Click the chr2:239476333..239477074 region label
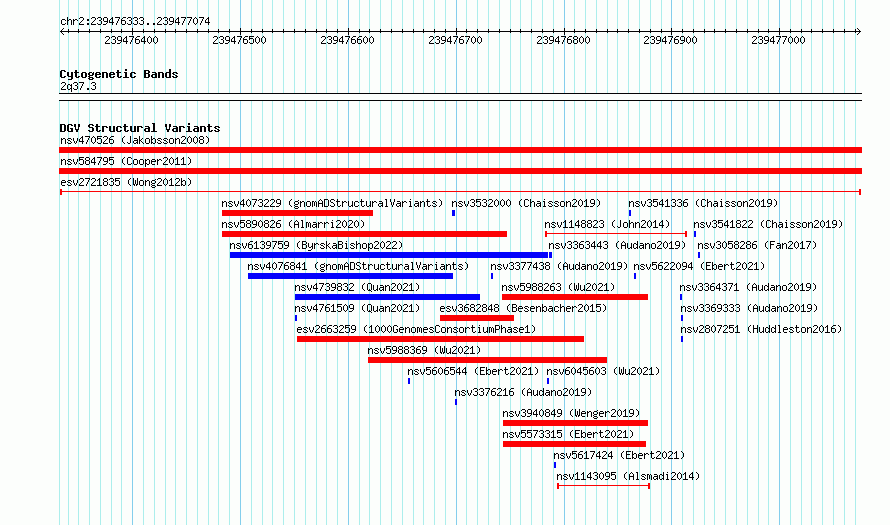890x525 pixels. 135,21
